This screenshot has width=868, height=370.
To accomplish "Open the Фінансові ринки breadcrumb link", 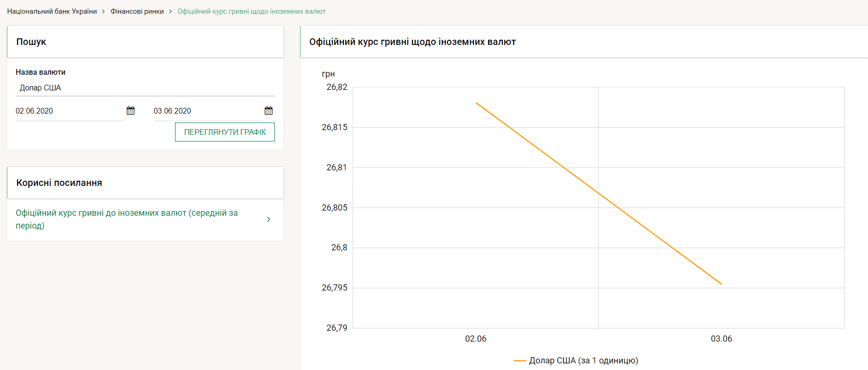I will coord(137,11).
